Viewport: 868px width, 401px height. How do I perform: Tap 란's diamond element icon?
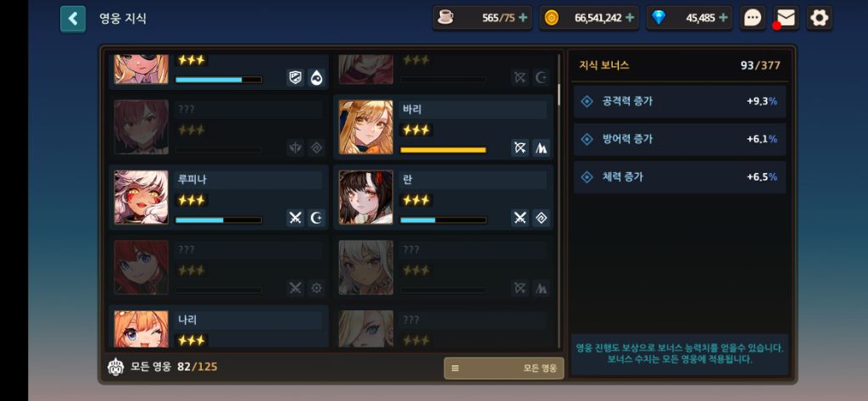(542, 218)
